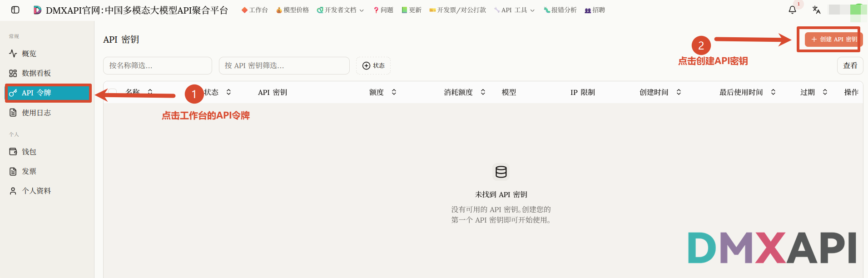The width and height of the screenshot is (868, 278).
Task: Sort by the 创建时间 column arrows
Action: 679,92
